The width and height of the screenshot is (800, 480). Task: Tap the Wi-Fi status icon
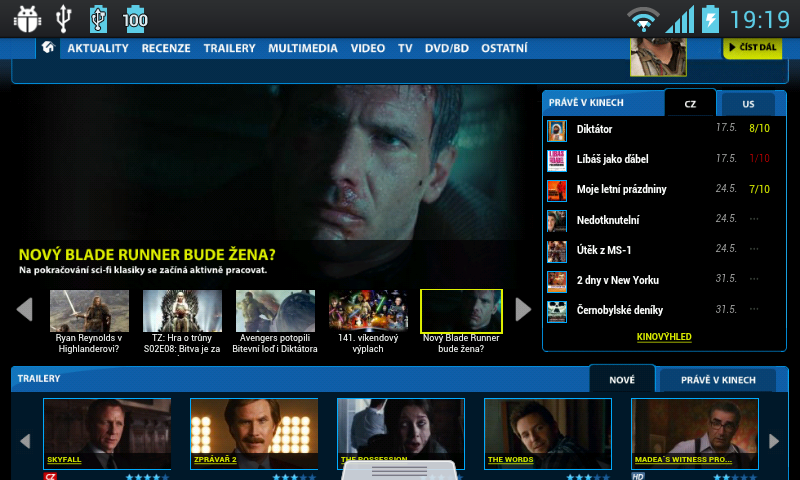click(644, 19)
